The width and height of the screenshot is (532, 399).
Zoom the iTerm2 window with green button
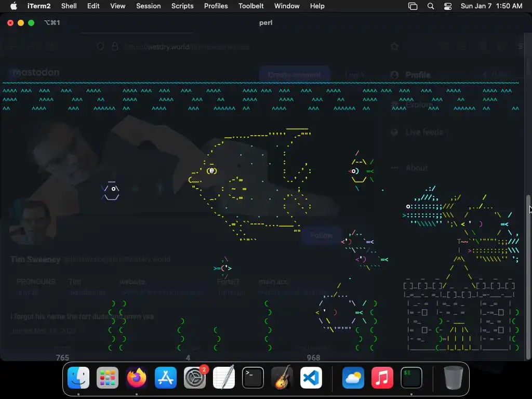31,23
